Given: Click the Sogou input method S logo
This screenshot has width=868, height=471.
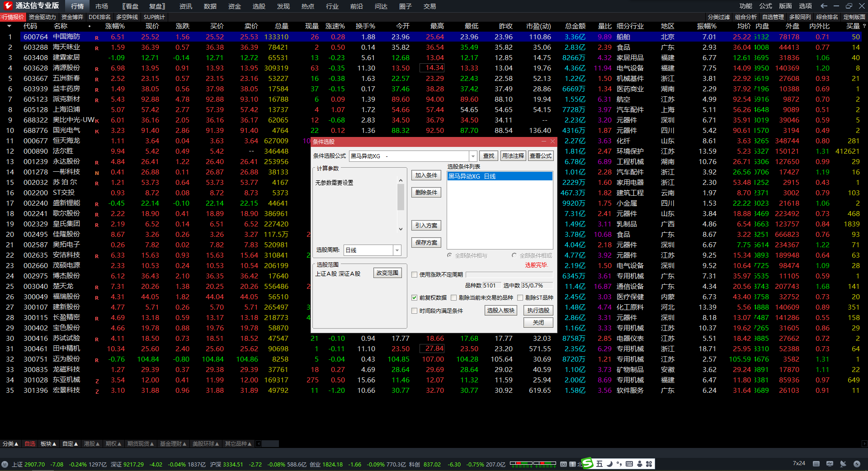Looking at the screenshot, I should [587, 463].
